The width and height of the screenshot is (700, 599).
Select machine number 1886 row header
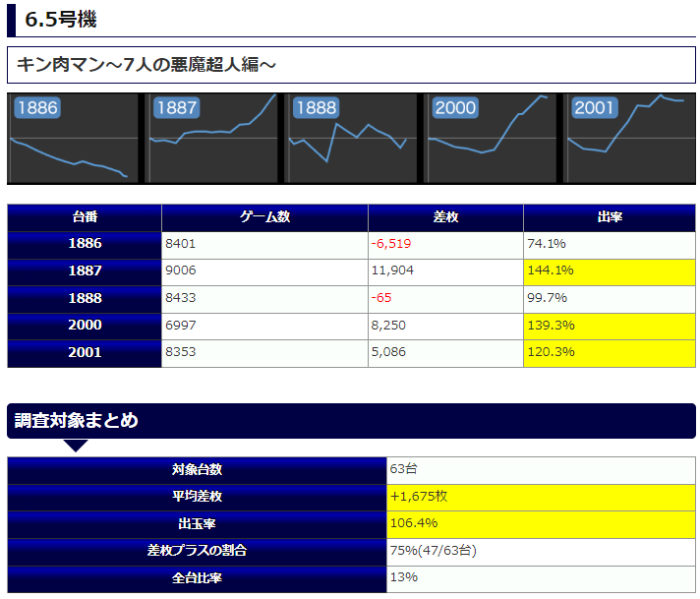pos(85,244)
